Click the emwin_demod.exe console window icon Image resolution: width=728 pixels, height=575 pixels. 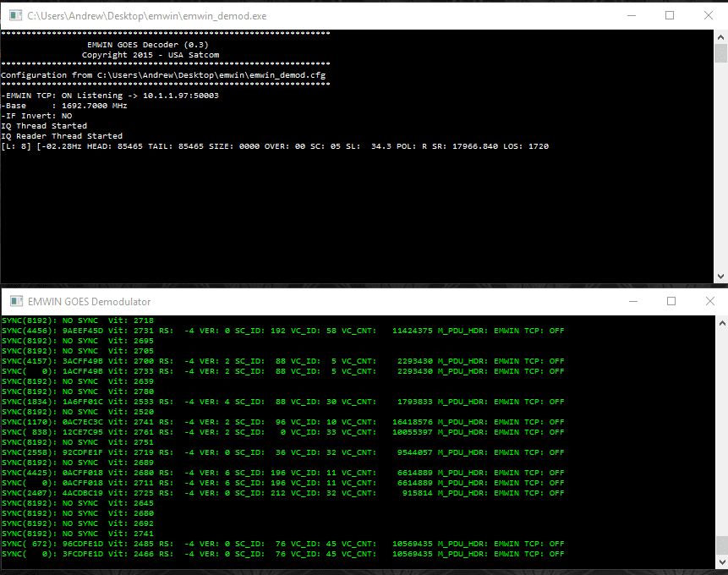(x=15, y=16)
